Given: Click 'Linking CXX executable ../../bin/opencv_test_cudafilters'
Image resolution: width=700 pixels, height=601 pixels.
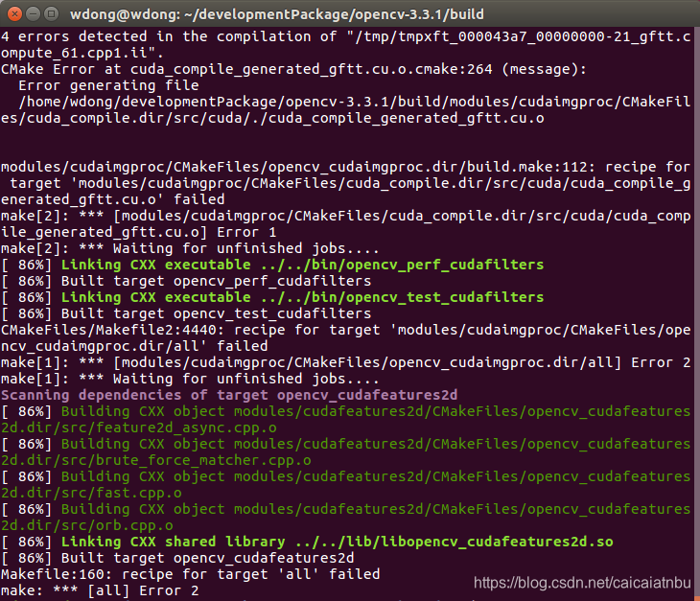Looking at the screenshot, I should [x=302, y=297].
